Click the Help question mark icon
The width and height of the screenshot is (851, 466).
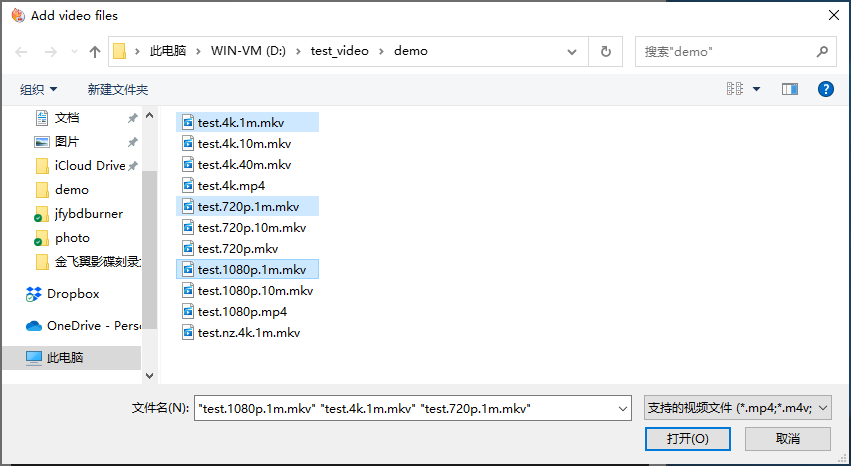click(x=825, y=89)
